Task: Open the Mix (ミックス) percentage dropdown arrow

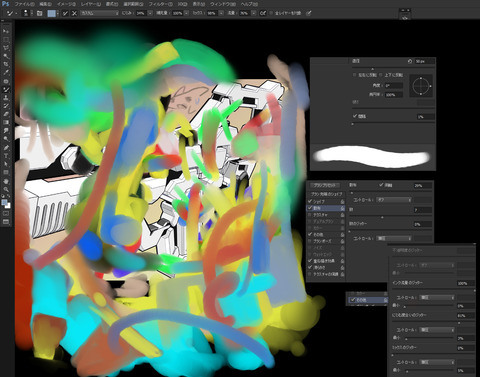Action: (x=221, y=13)
